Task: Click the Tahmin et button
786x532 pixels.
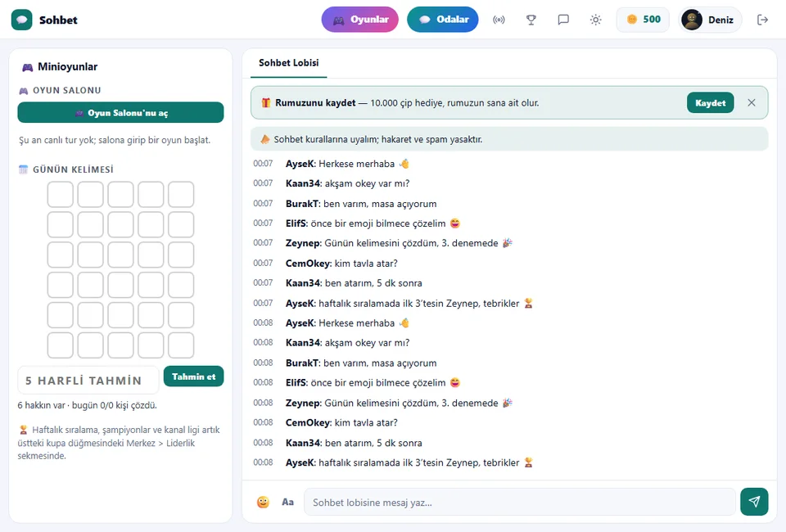Action: (x=193, y=376)
